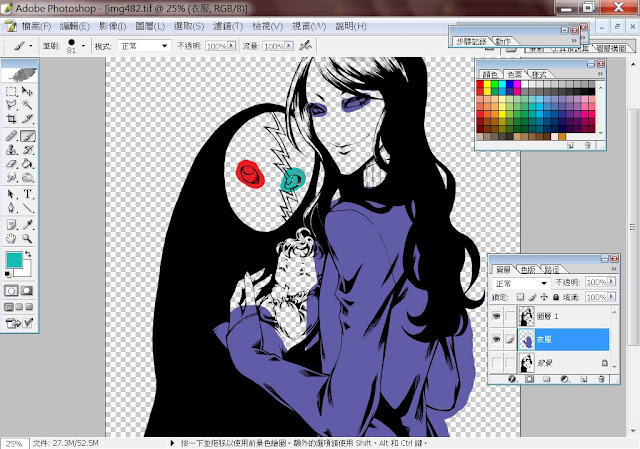Screen dimensions: 640x449
Task: Select the Slice tool
Action: pyautogui.click(x=27, y=119)
